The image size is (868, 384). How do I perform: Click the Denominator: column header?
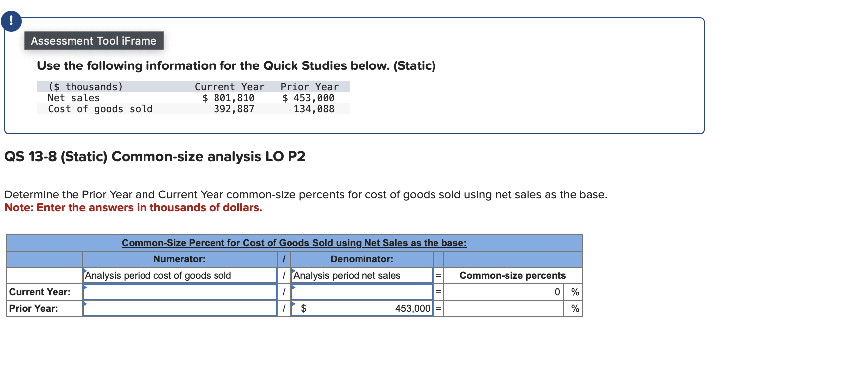pyautogui.click(x=362, y=259)
